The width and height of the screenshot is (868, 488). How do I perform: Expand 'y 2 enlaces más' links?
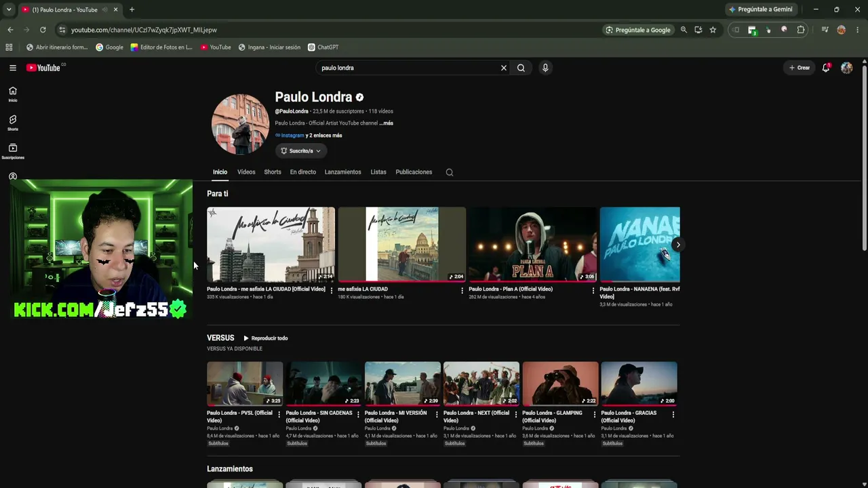(x=323, y=136)
